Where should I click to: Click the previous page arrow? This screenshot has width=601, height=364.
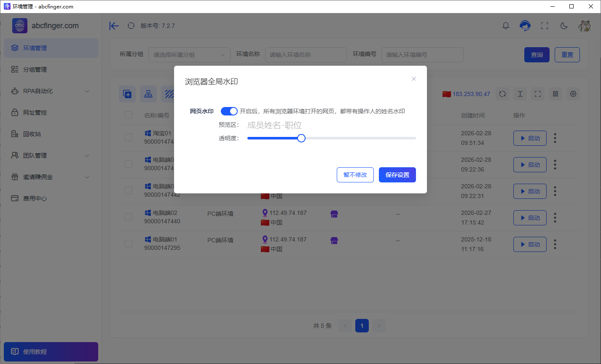(x=345, y=326)
